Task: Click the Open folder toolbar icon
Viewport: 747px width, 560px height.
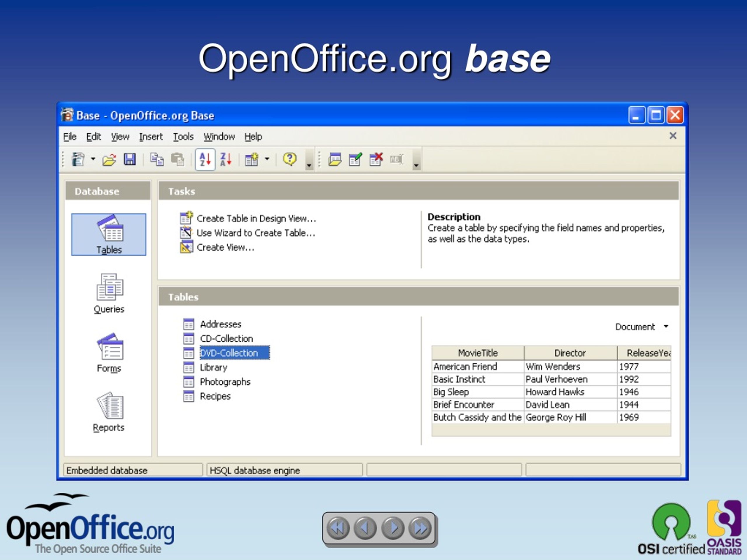Action: coord(109,159)
